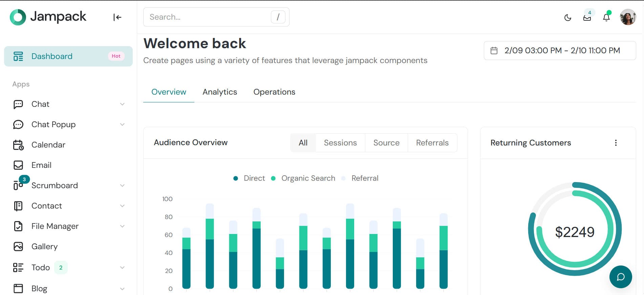
Task: Click the Gallery image icon
Action: 18,247
